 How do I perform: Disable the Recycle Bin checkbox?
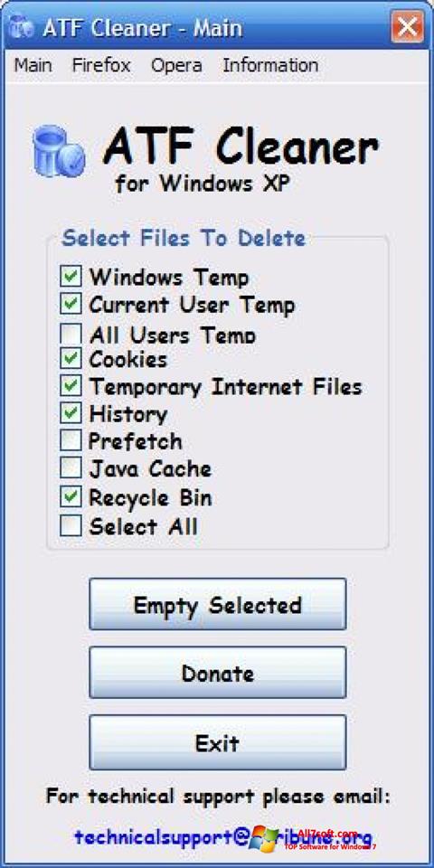pyautogui.click(x=71, y=497)
